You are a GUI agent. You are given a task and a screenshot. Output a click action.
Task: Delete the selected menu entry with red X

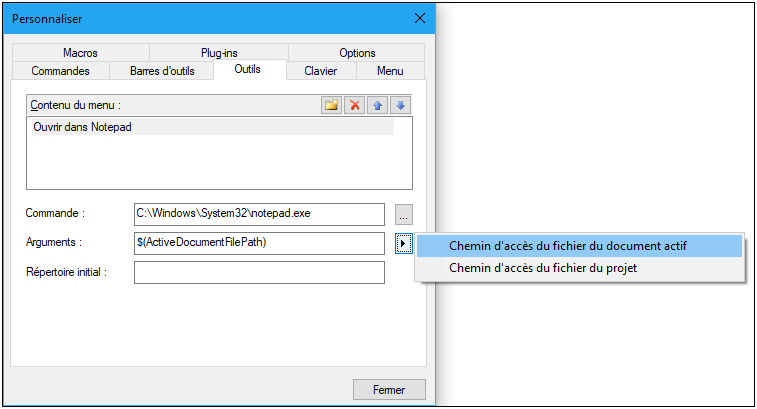(354, 105)
